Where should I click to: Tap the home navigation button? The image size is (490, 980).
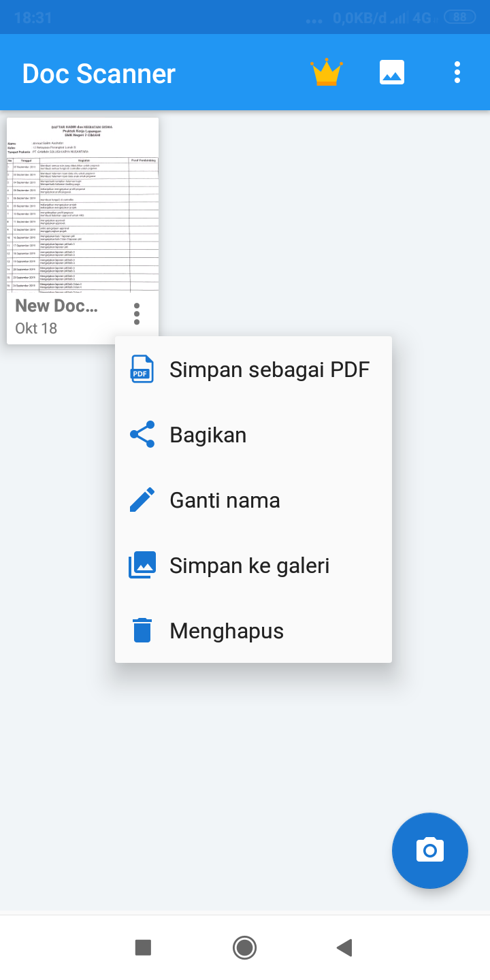[x=245, y=947]
